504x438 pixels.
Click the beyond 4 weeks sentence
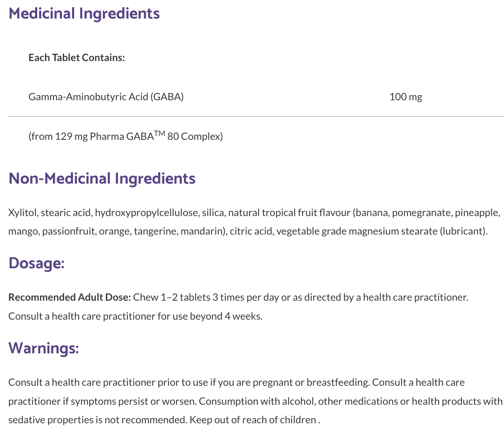(135, 316)
